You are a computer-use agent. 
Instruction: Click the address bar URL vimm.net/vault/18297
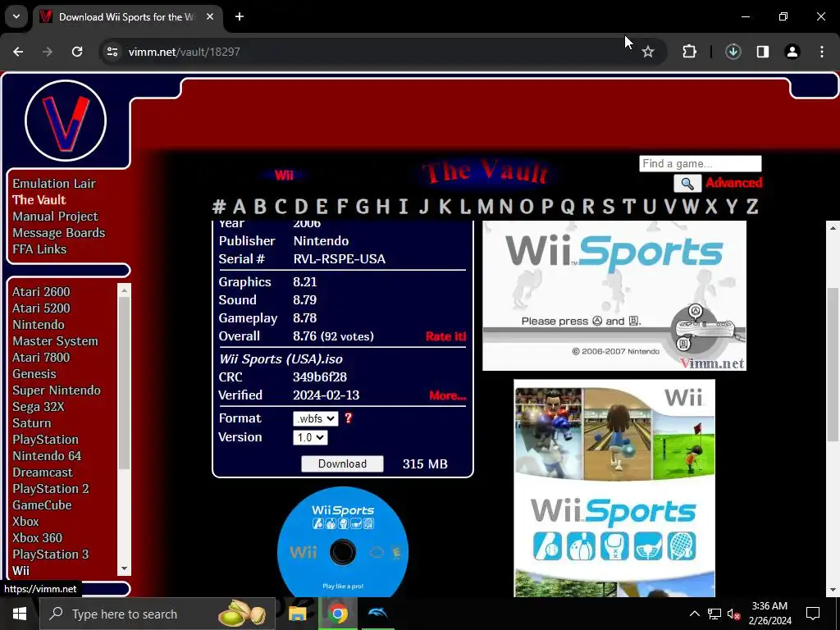point(185,52)
